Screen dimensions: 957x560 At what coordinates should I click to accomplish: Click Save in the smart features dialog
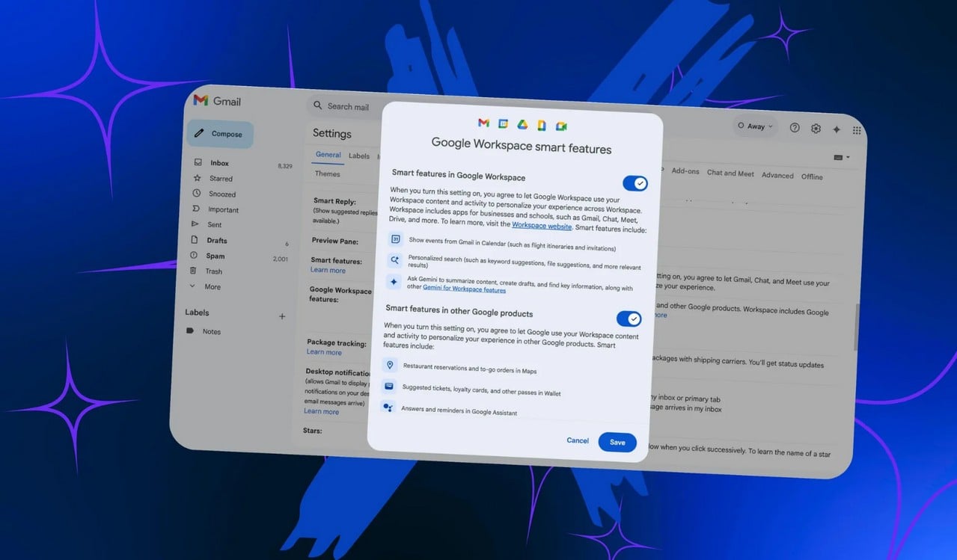coord(617,442)
